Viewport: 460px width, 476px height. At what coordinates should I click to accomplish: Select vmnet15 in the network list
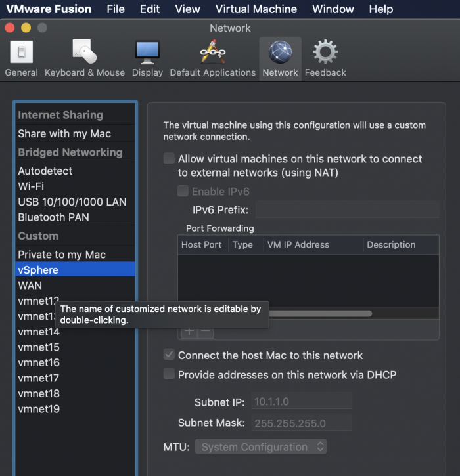(75, 347)
